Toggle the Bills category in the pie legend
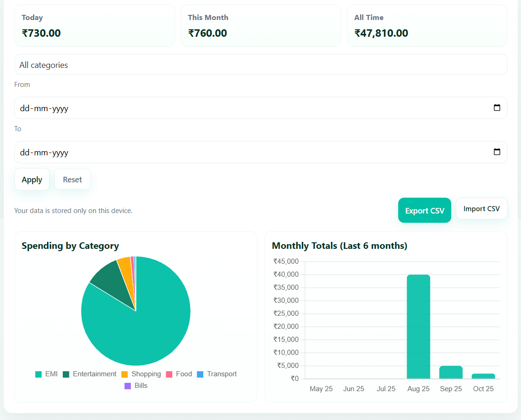This screenshot has width=521, height=420. [x=135, y=385]
